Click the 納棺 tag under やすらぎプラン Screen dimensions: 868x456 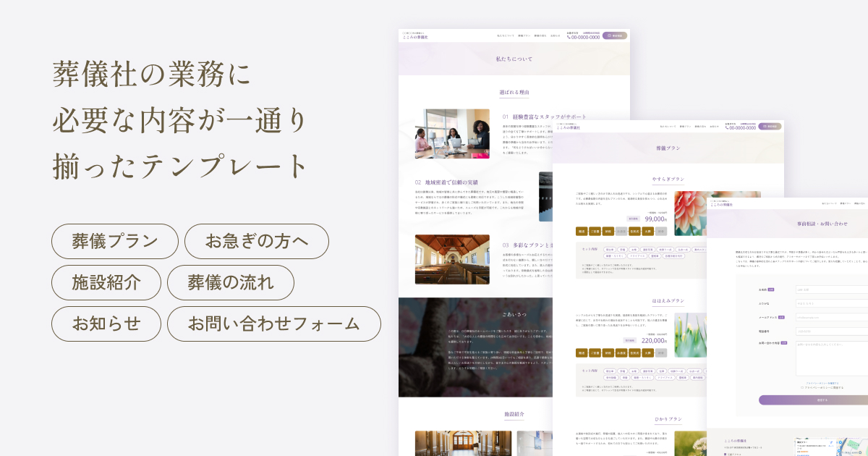pyautogui.click(x=608, y=232)
